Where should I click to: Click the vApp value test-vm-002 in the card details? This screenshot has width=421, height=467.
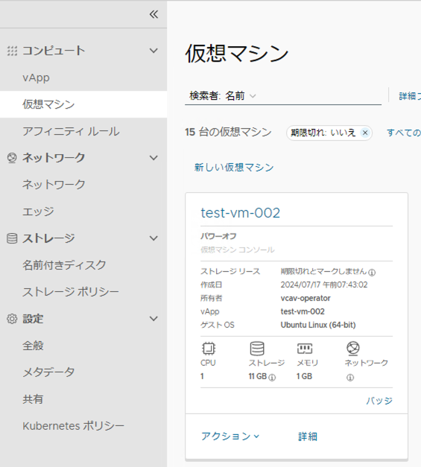[302, 311]
